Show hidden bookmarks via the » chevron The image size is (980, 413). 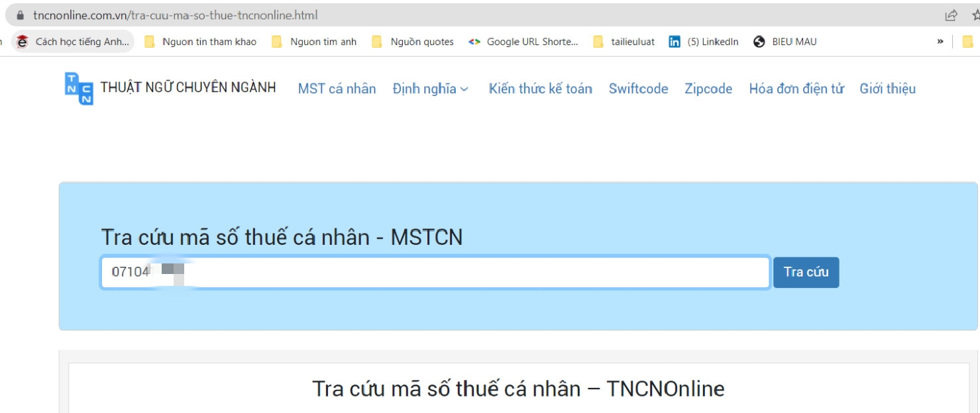point(940,42)
